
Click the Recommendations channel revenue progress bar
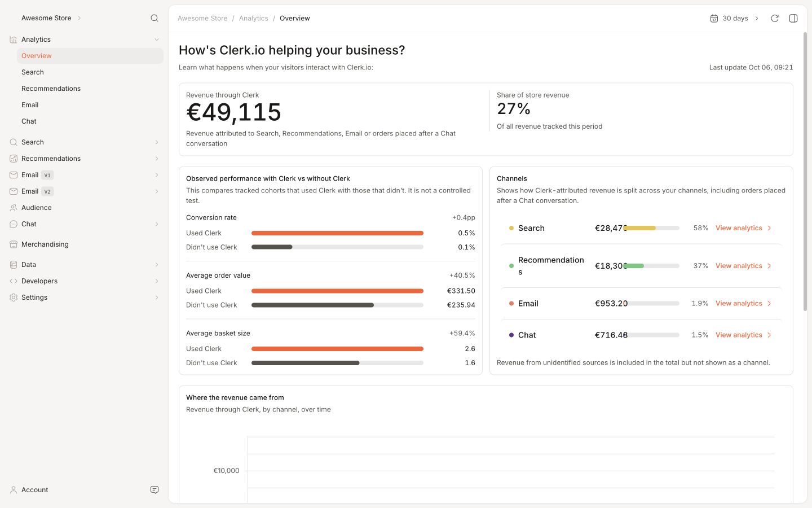click(651, 266)
